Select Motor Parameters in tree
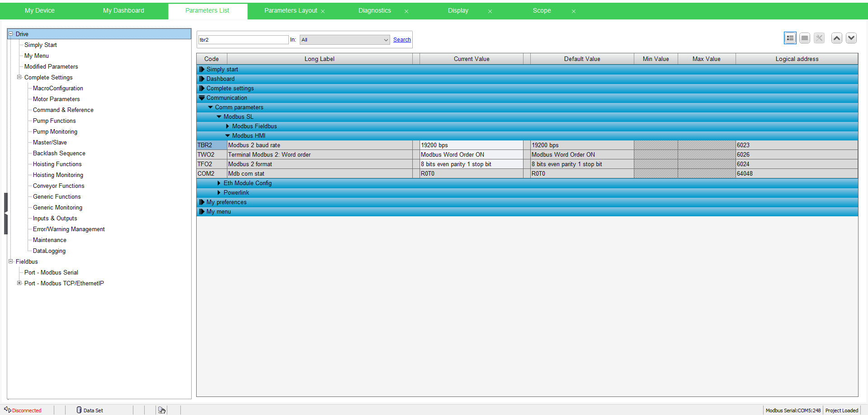 pyautogui.click(x=57, y=99)
